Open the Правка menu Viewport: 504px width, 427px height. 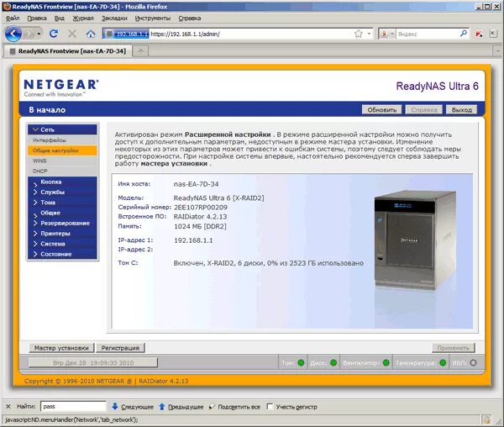point(37,18)
